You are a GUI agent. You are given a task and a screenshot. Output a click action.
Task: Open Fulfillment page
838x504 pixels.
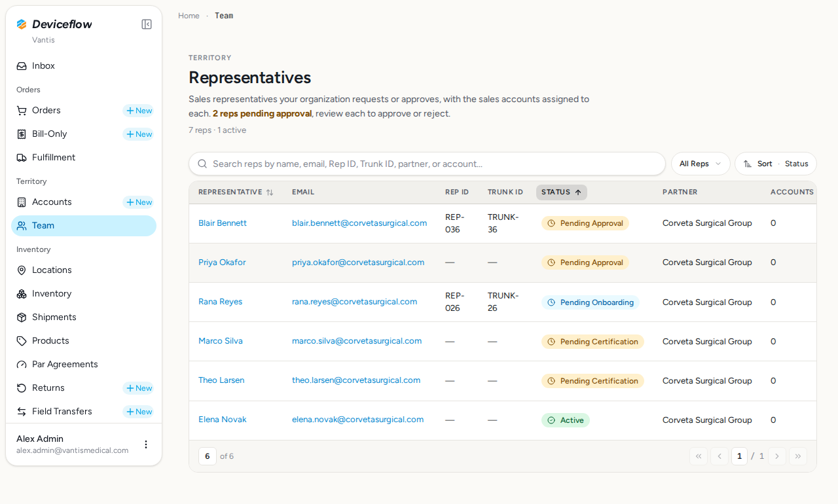84,158
